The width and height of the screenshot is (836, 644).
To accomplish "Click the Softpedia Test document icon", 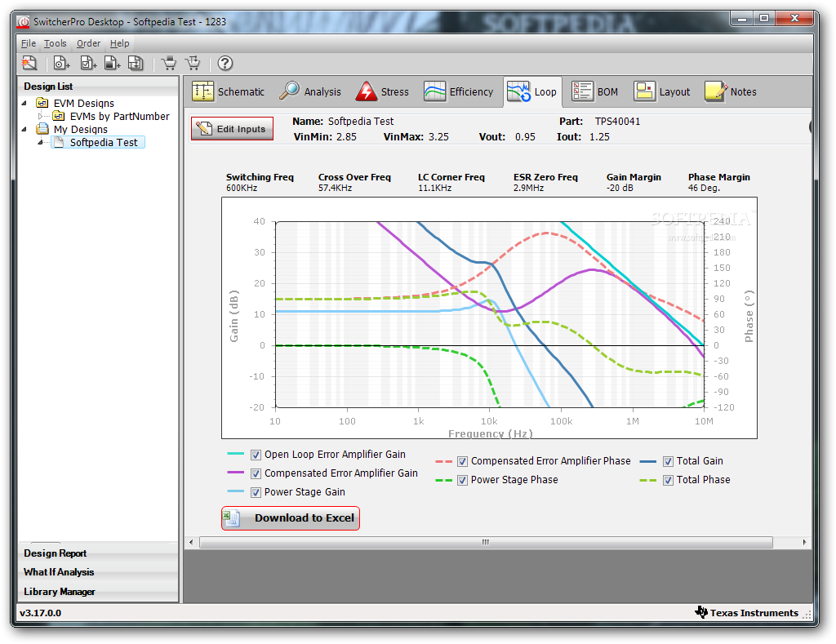I will pos(59,142).
